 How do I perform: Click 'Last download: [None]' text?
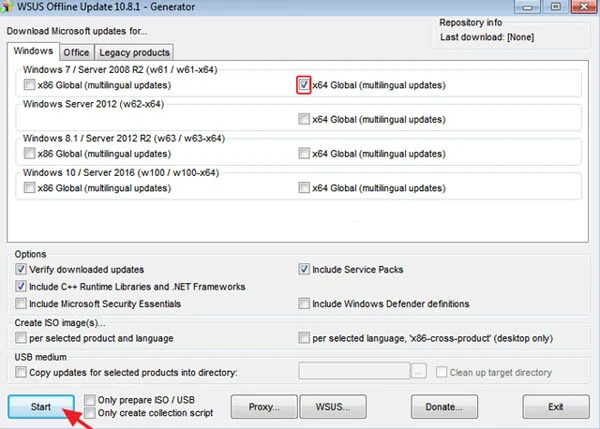click(487, 37)
